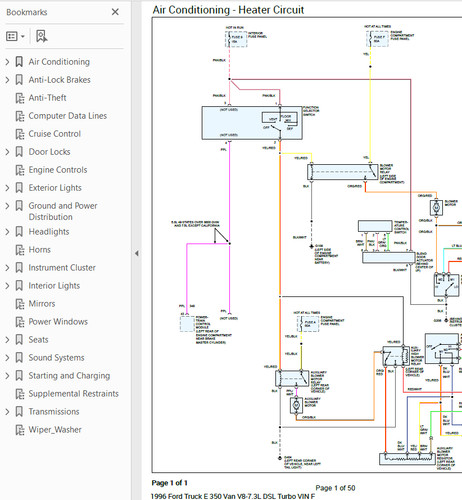Expand the Instrument Cluster bookmark

[7, 268]
